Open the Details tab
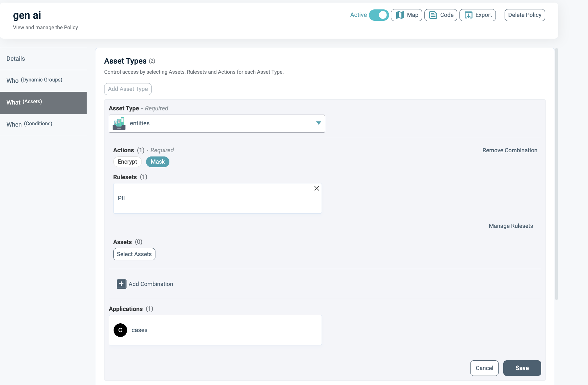The height and width of the screenshot is (385, 588). (43, 59)
